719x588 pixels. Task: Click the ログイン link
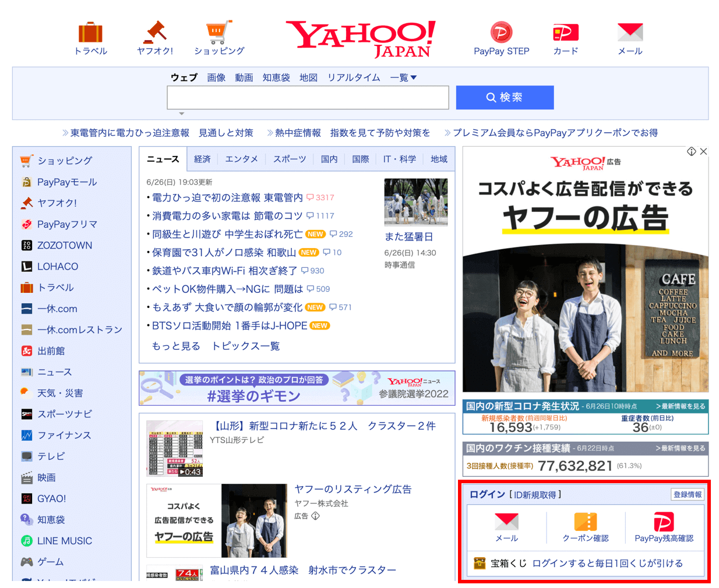pyautogui.click(x=488, y=494)
